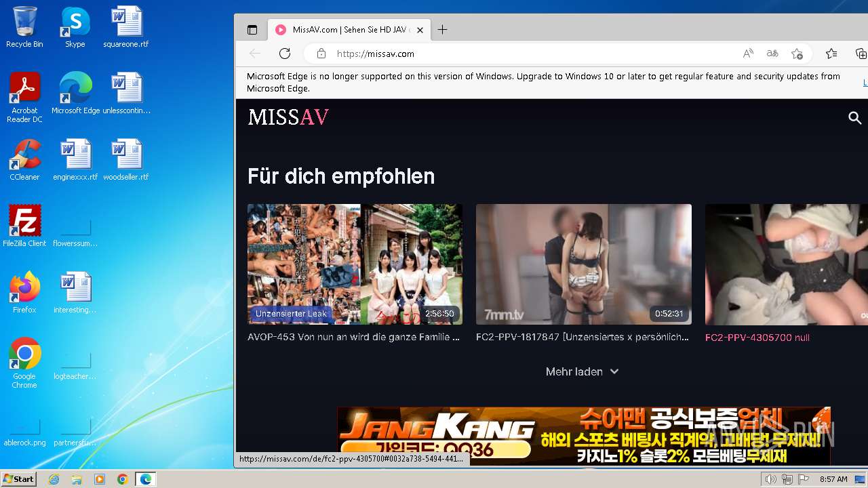The image size is (868, 488).
Task: Click the Read aloud icon in address bar
Action: pos(748,54)
